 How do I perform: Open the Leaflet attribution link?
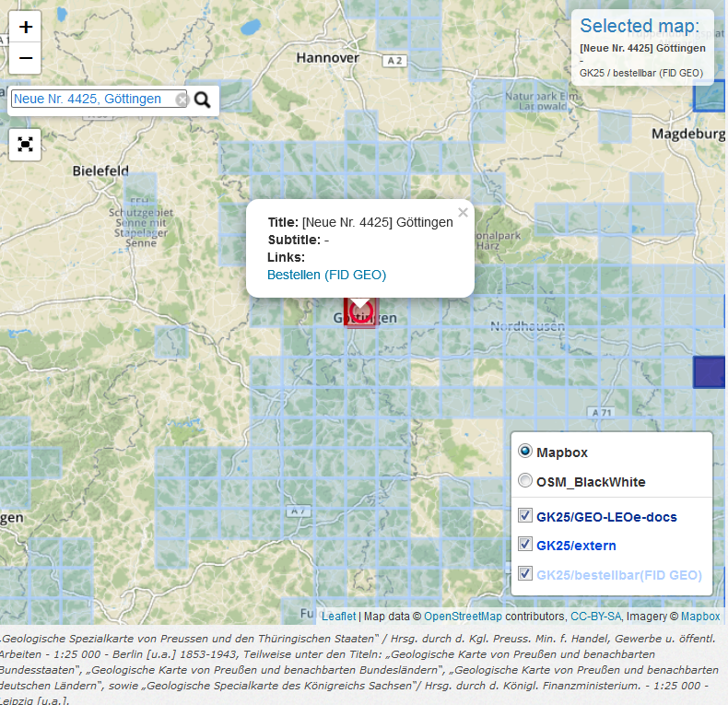pos(338,616)
